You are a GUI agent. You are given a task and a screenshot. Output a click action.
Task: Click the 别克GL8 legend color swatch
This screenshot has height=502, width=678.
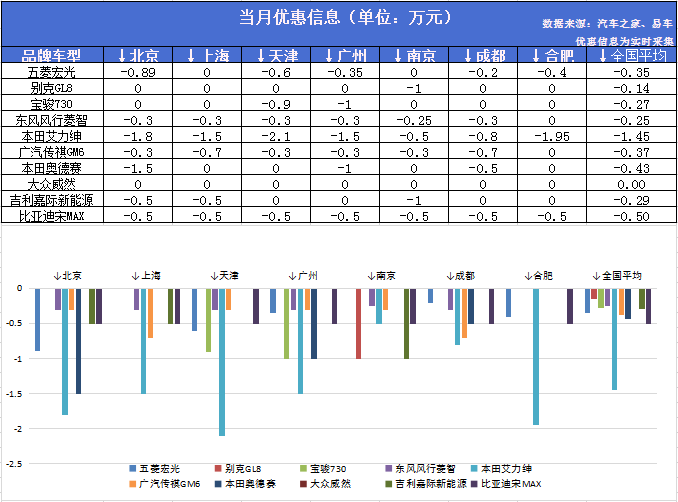point(218,468)
